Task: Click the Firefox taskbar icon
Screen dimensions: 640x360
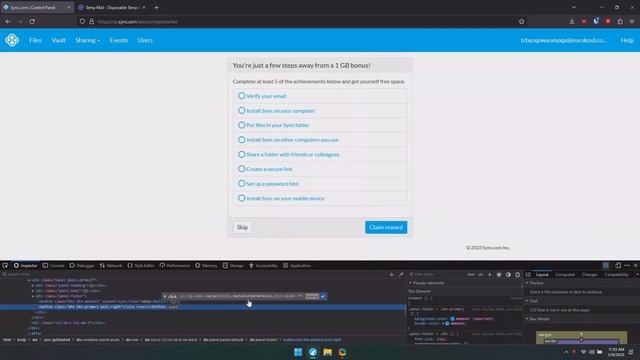Action: [313, 352]
